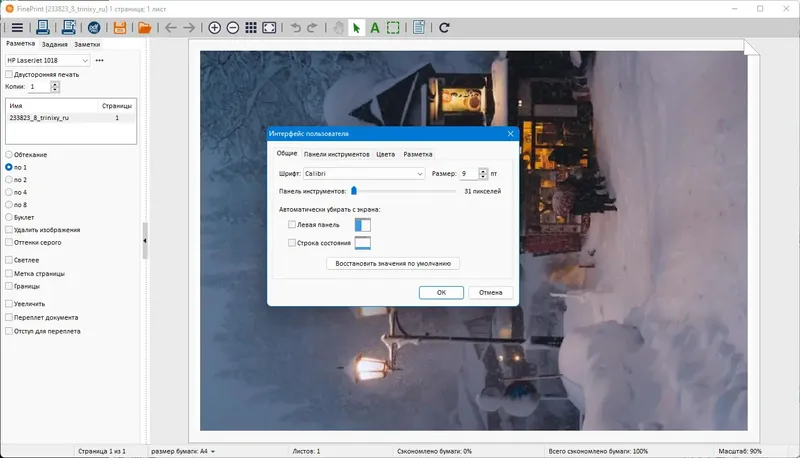Click the orange Open folder icon
The image size is (800, 458).
click(144, 28)
